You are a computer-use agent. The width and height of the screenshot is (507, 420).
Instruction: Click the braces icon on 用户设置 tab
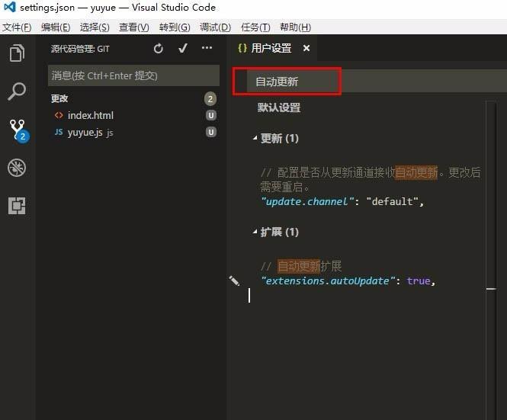[x=242, y=48]
